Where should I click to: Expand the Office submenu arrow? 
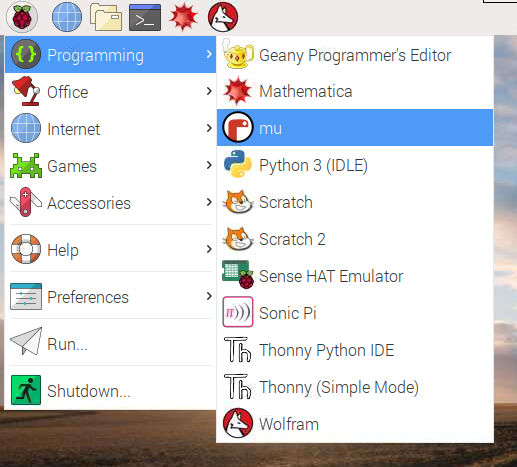(x=209, y=91)
